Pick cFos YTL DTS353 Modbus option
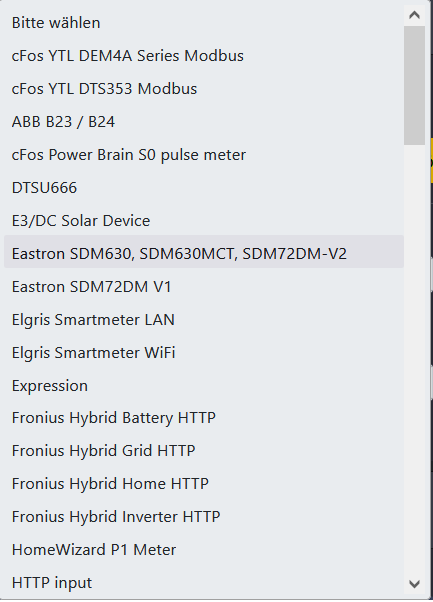This screenshot has width=433, height=602. pos(204,89)
